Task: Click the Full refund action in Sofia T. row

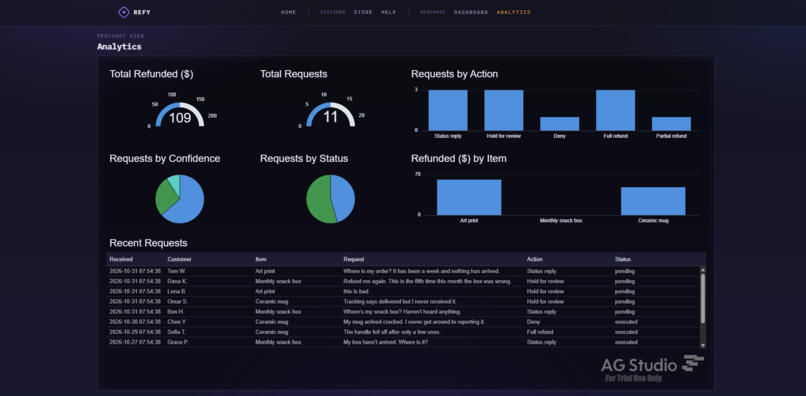Action: pos(540,332)
